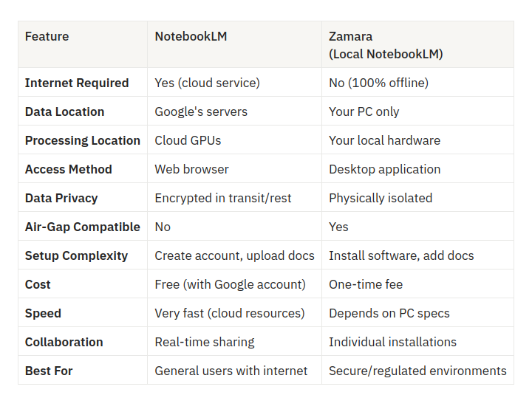The width and height of the screenshot is (532, 412).
Task: Select the "Free (with Google account)" cell
Action: (230, 284)
